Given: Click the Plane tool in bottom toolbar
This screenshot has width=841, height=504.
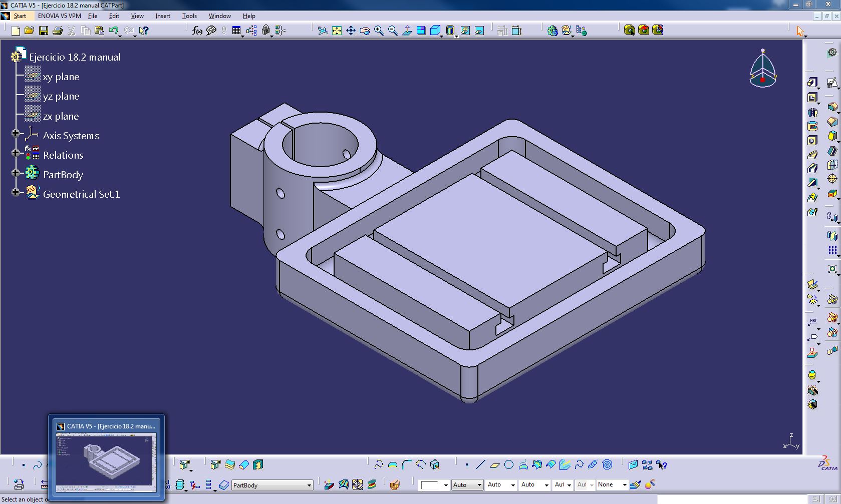Looking at the screenshot, I should pyautogui.click(x=495, y=465).
